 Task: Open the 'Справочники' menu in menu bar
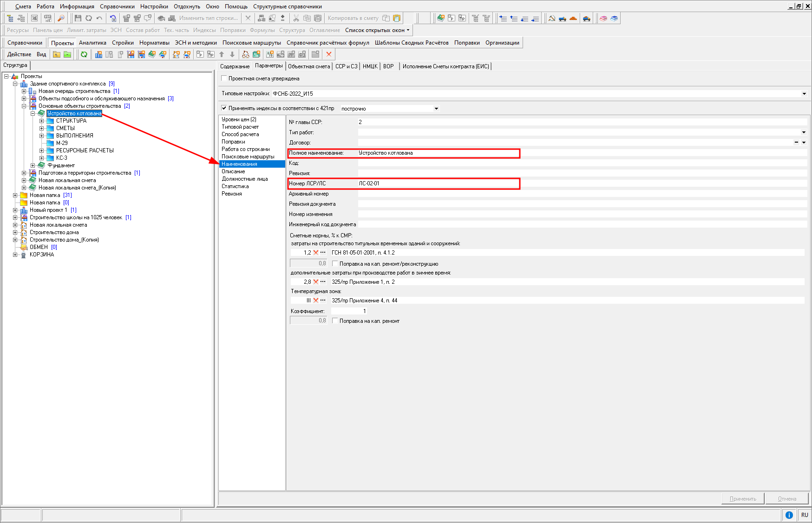pyautogui.click(x=117, y=7)
